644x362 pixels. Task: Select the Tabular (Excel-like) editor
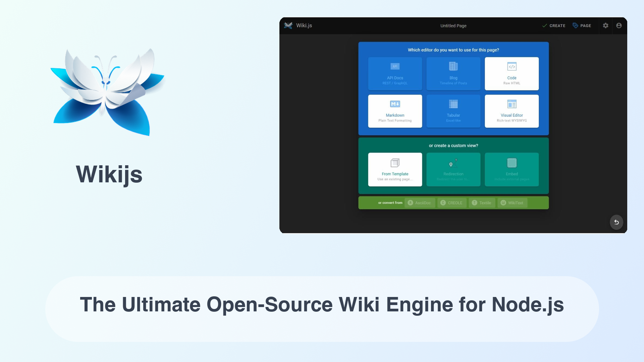pyautogui.click(x=453, y=111)
